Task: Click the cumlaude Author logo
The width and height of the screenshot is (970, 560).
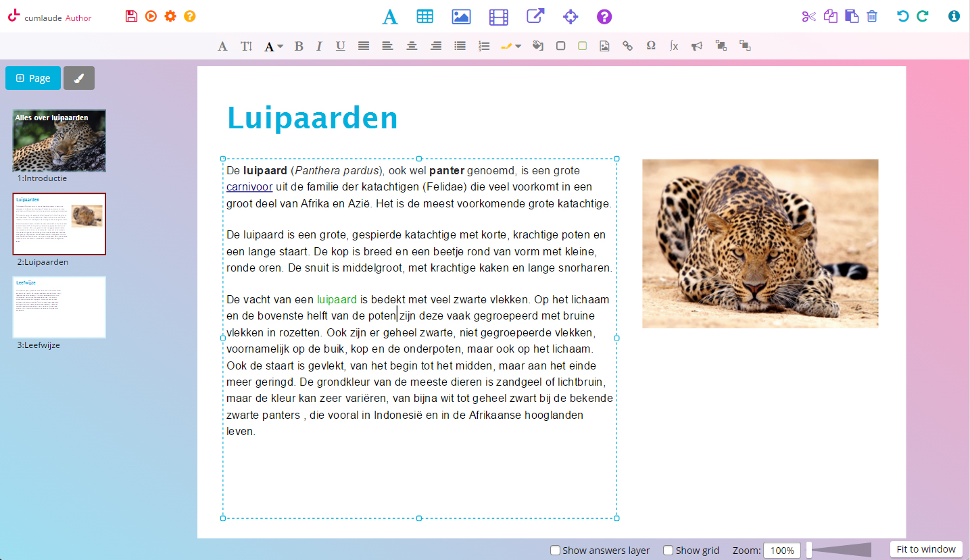Action: pyautogui.click(x=49, y=17)
